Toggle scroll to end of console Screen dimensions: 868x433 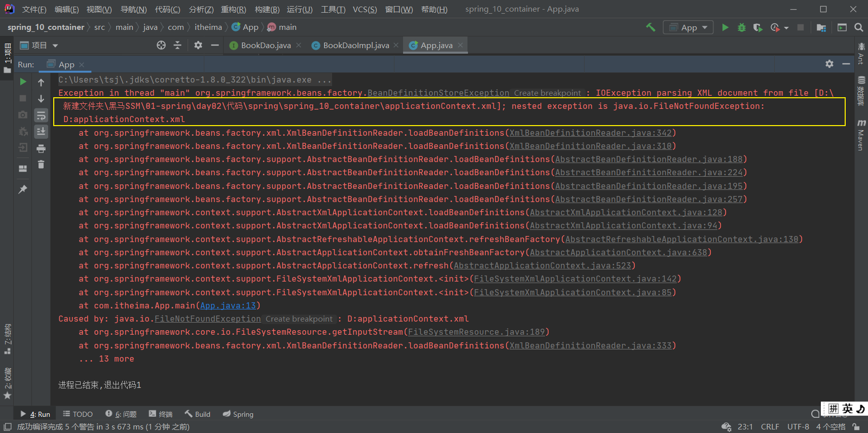(41, 132)
